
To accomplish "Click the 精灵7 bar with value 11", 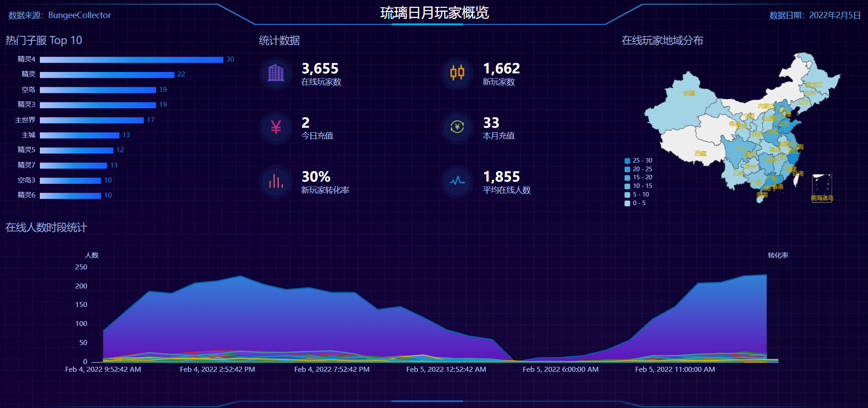I will click(x=73, y=166).
